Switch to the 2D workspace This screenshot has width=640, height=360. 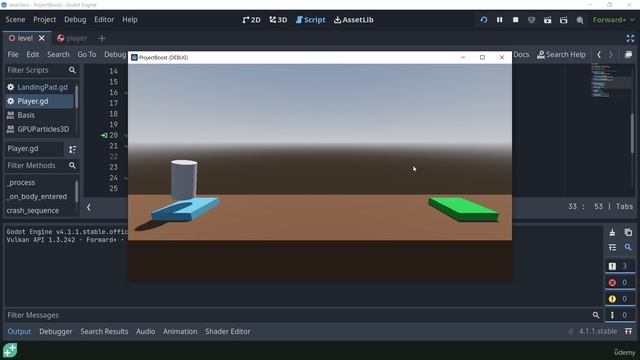(x=251, y=20)
